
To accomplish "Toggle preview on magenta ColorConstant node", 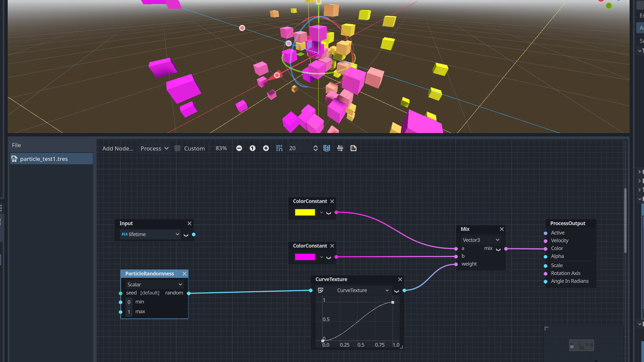I will coord(329,257).
